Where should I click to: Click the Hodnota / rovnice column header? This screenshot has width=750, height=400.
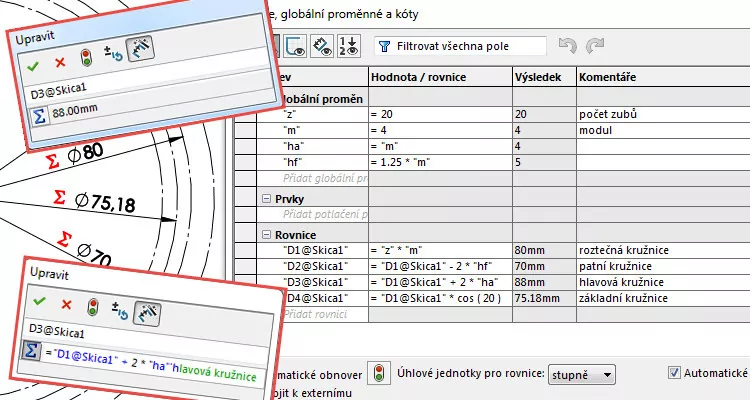pos(440,77)
